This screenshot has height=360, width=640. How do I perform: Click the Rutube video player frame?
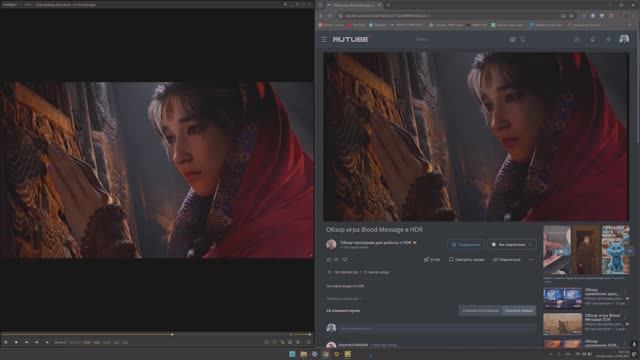pyautogui.click(x=476, y=137)
